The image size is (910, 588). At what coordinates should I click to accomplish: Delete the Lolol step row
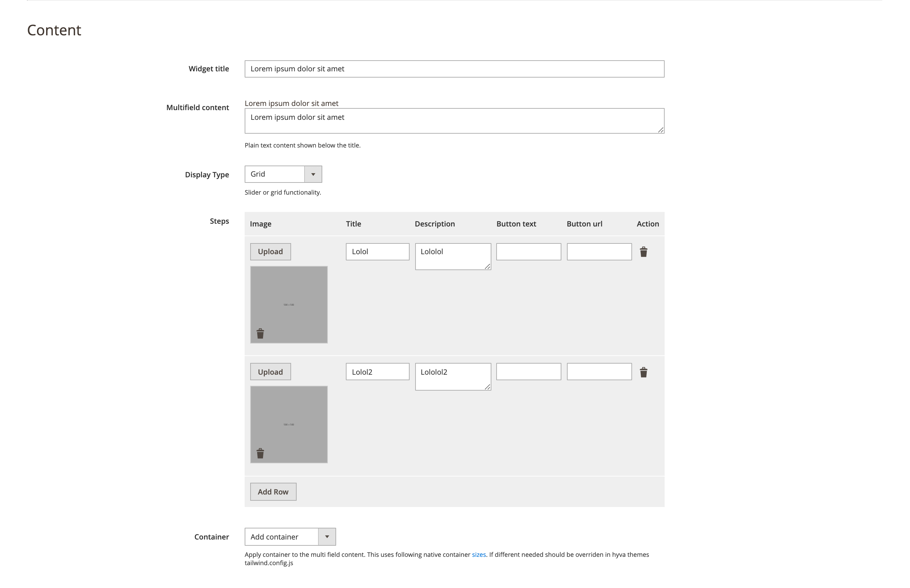tap(644, 252)
